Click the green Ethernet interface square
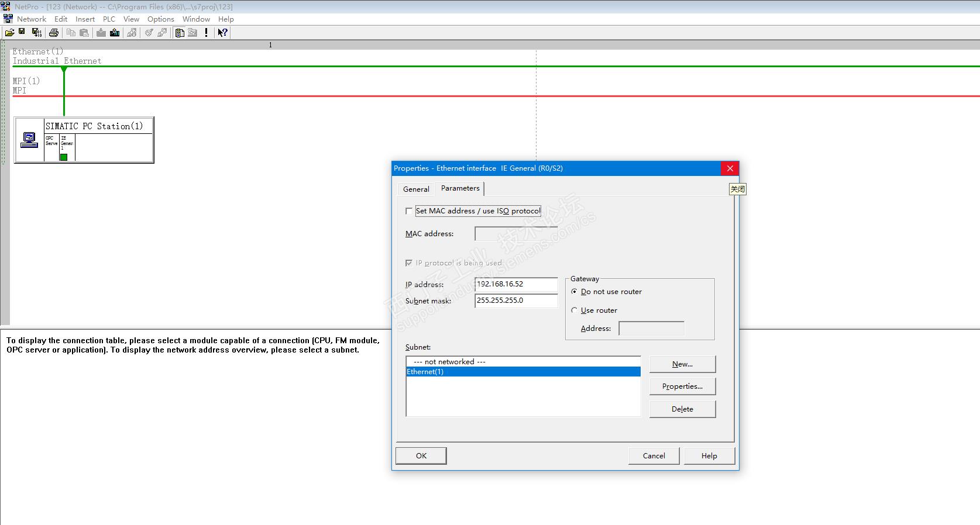The image size is (980, 525). 64,157
